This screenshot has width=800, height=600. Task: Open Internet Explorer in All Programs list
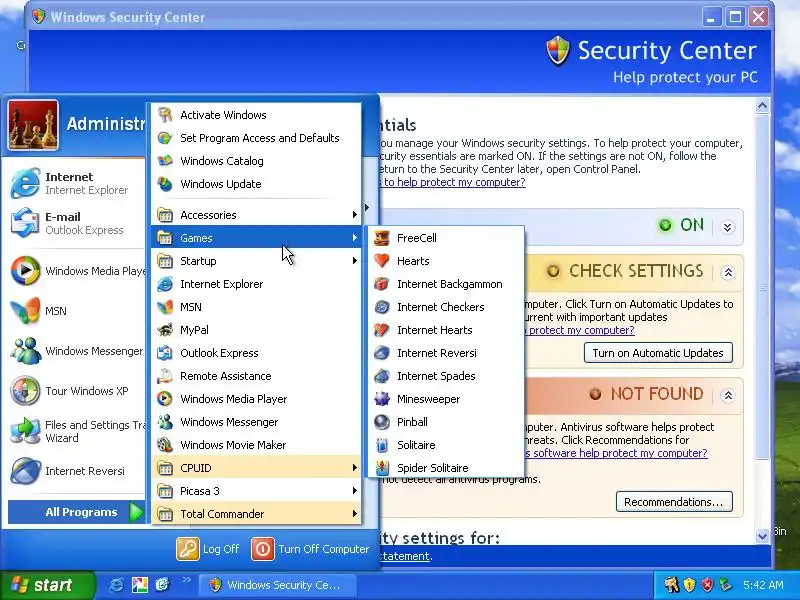256,284
